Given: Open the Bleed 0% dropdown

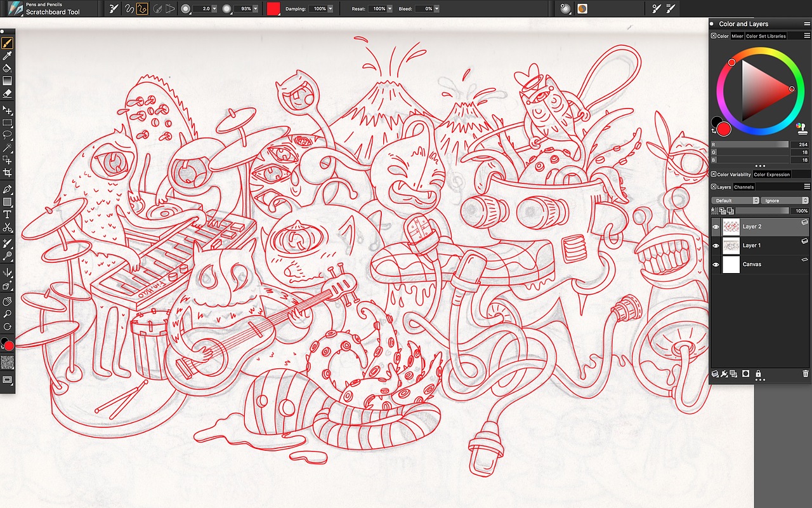Looking at the screenshot, I should click(x=436, y=9).
